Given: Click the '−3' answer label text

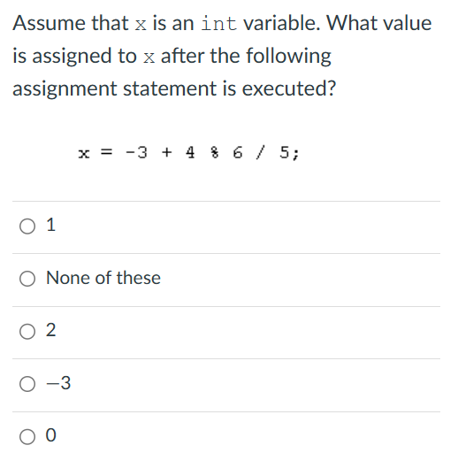Looking at the screenshot, I should (58, 383).
